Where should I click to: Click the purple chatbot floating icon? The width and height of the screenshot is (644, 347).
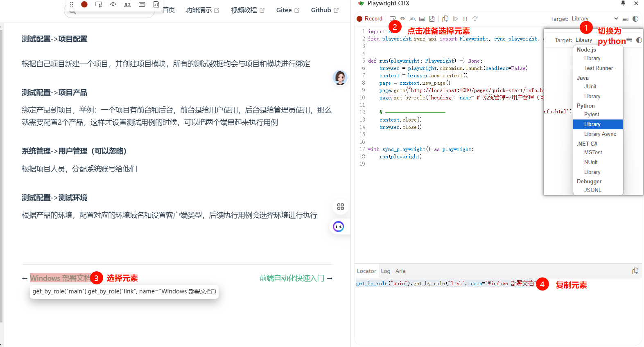(x=339, y=226)
